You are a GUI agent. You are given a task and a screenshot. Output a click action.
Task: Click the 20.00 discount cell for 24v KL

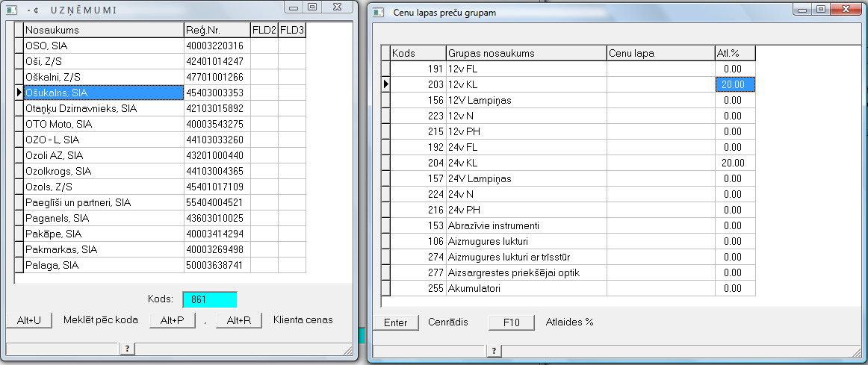click(x=735, y=163)
